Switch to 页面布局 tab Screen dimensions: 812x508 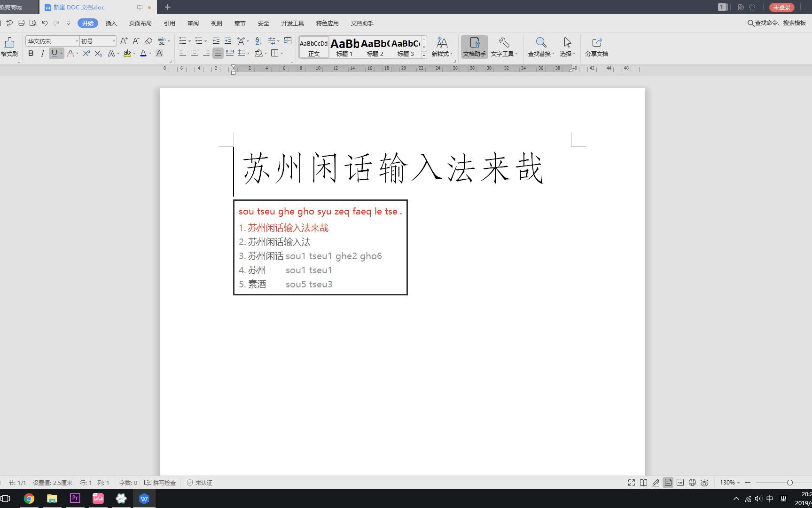point(141,23)
